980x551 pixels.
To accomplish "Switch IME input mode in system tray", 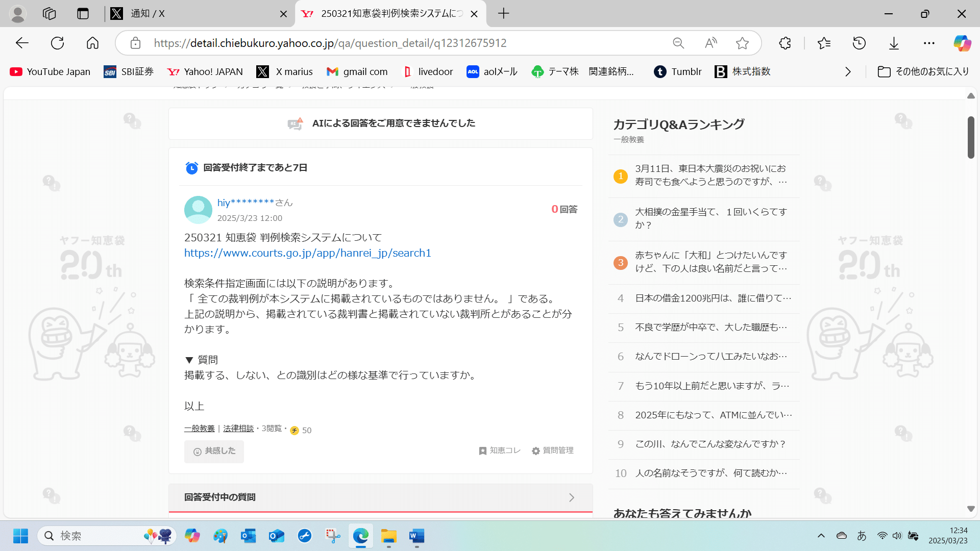I will coord(862,536).
